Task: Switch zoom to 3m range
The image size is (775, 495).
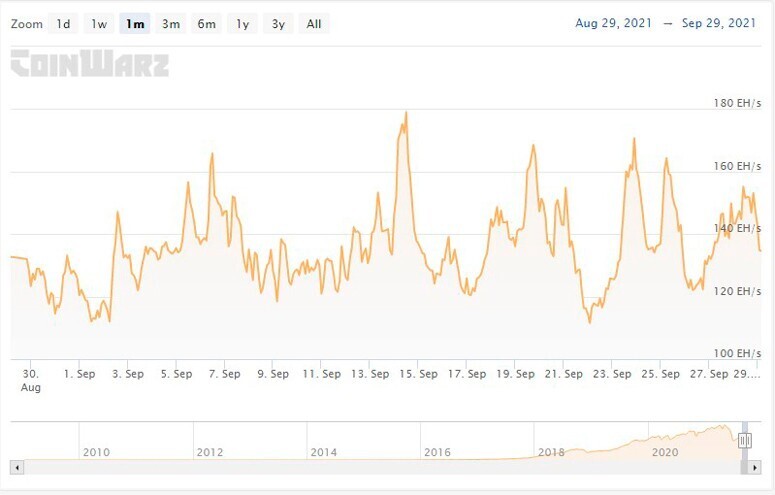Action: [x=171, y=24]
